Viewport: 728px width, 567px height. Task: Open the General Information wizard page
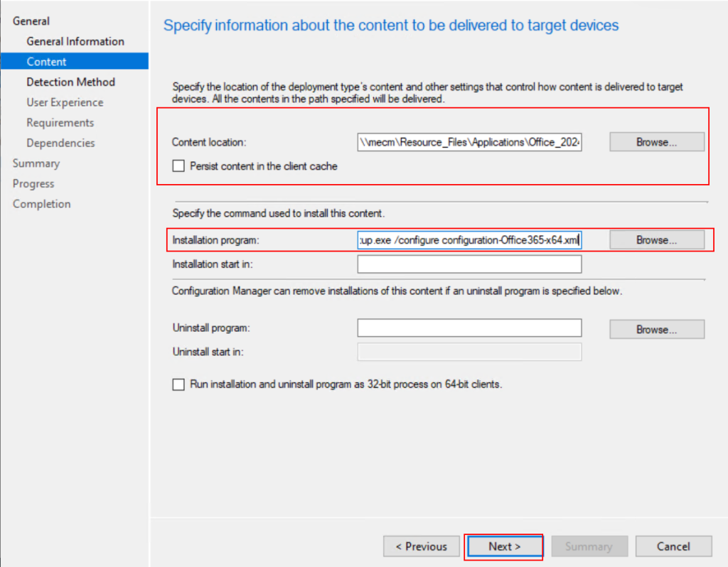tap(75, 41)
